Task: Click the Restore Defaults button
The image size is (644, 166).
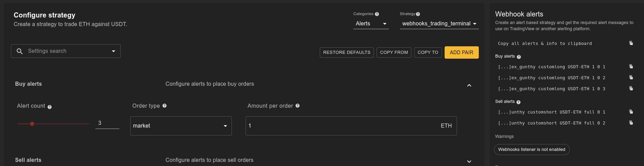Action: pos(346,52)
